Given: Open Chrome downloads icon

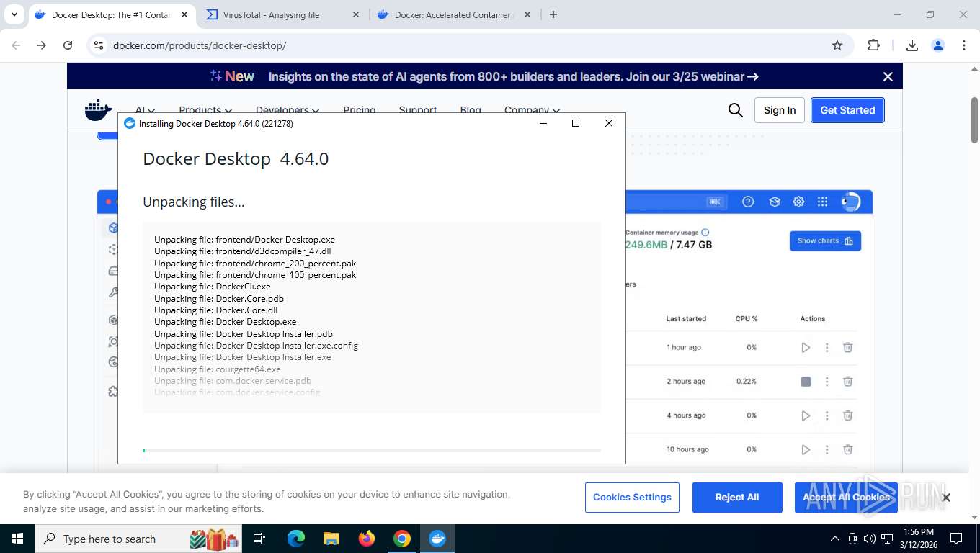Looking at the screenshot, I should point(912,45).
